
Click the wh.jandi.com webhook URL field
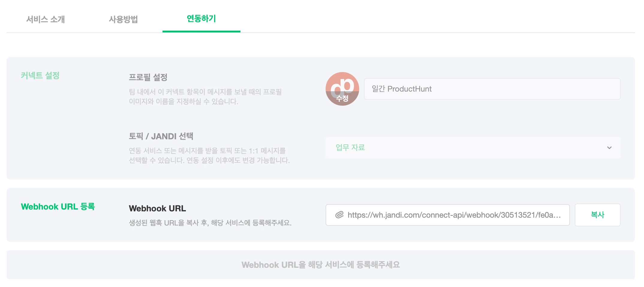[x=448, y=215]
